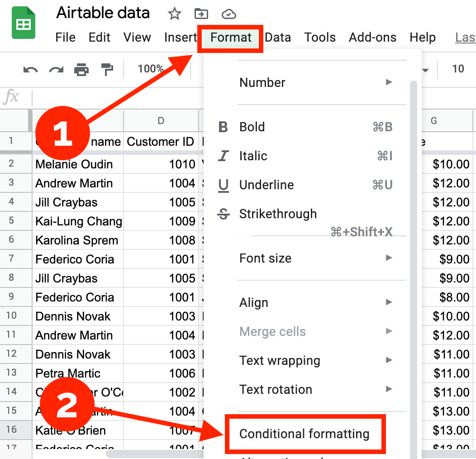Click the move to folder icon
476x459 pixels.
coord(201,14)
